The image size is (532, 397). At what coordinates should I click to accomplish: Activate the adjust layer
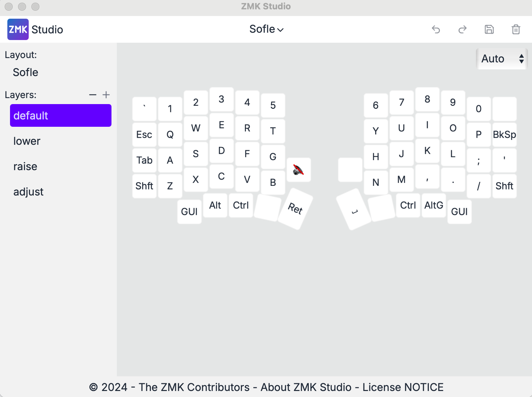click(28, 191)
